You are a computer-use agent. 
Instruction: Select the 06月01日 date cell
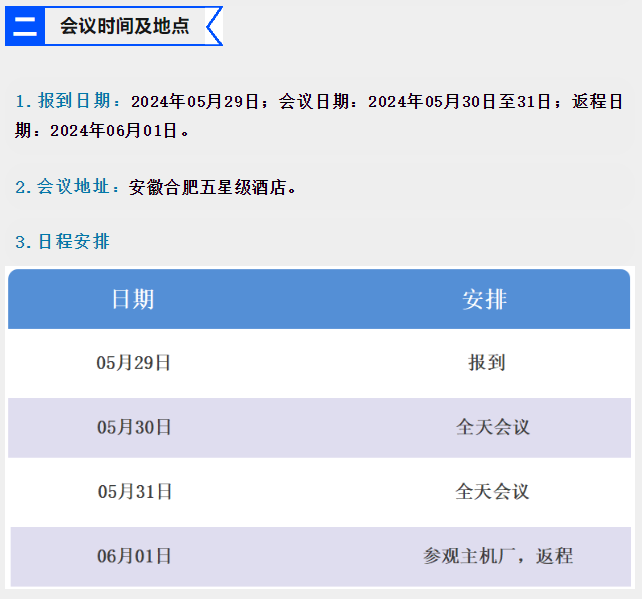[x=134, y=556]
